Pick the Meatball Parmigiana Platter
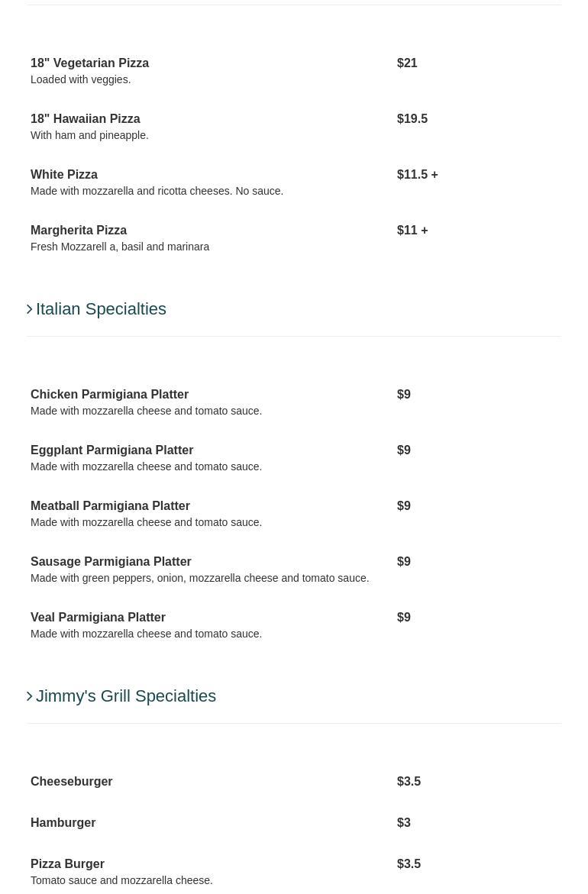Screen dimensions: 588x894 pyautogui.click(x=110, y=506)
